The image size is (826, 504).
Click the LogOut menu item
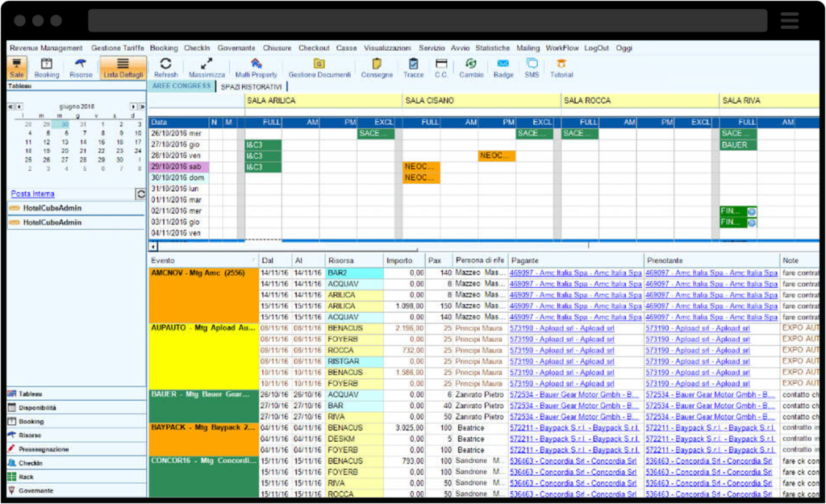[x=596, y=48]
